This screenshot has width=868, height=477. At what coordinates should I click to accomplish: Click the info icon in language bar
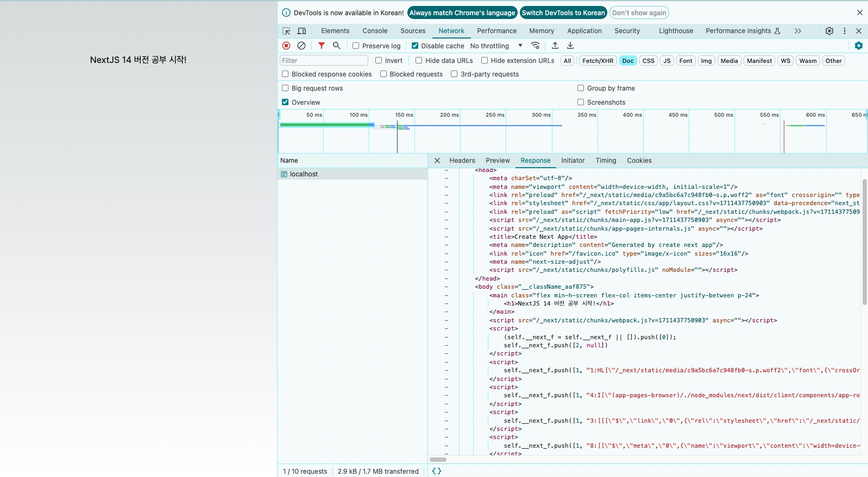click(x=286, y=12)
